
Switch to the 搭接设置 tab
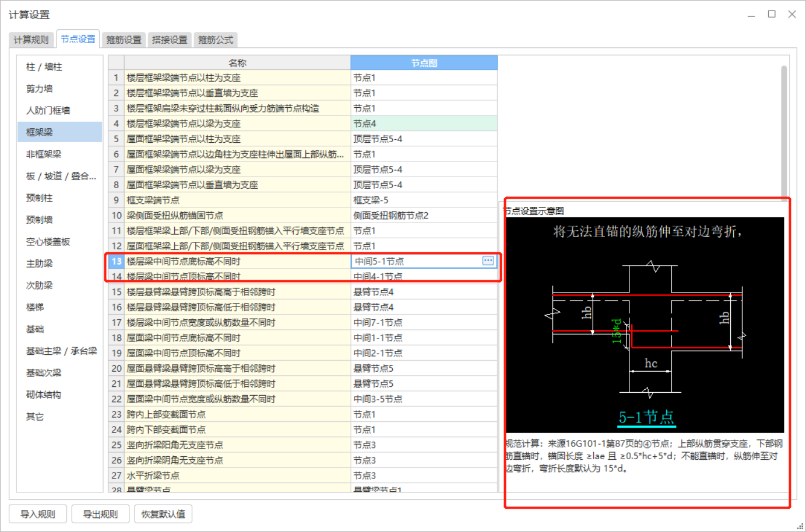(170, 40)
